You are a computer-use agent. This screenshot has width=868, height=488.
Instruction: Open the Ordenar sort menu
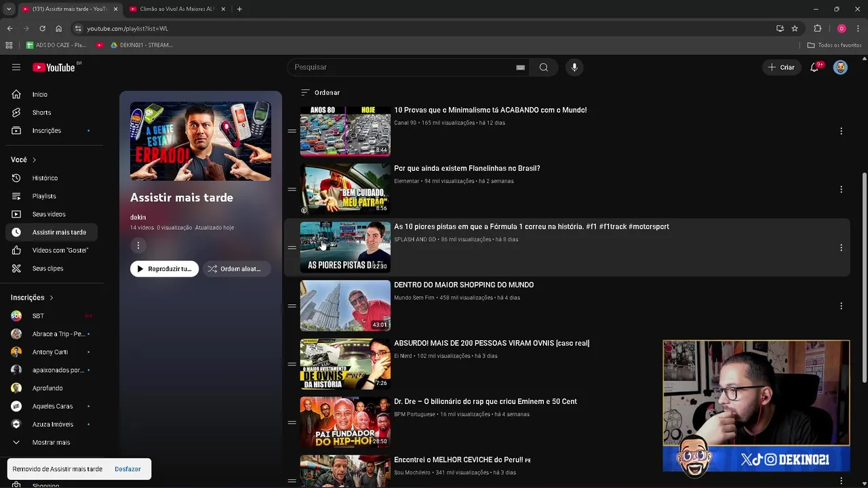[320, 92]
